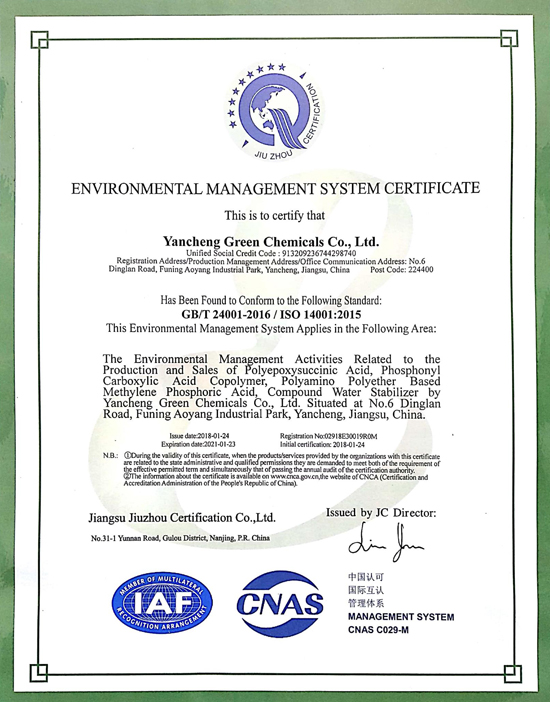Viewport: 550px width, 702px height.
Task: Click 'Initial certification: 2018-01-24' text
Action: 322,444
